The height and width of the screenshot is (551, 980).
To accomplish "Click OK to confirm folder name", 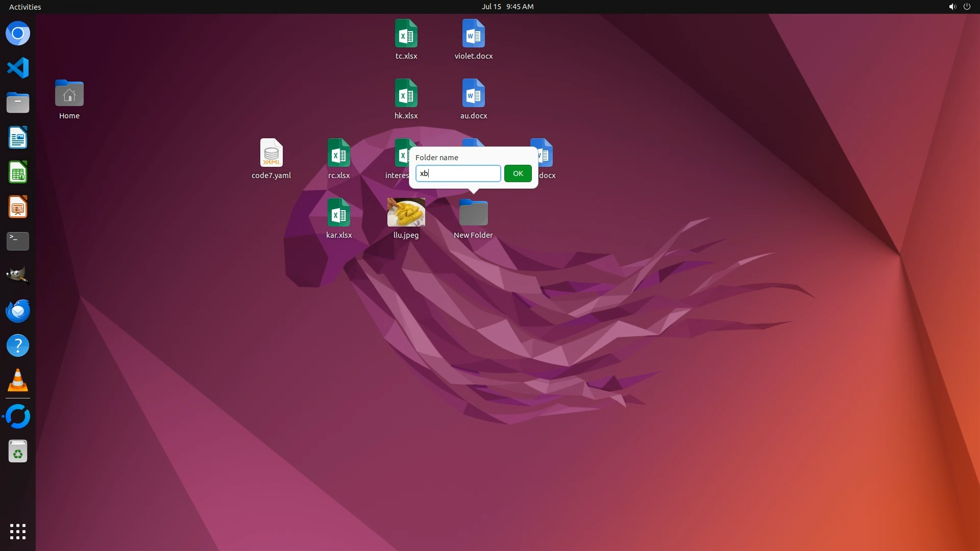I will (x=518, y=173).
